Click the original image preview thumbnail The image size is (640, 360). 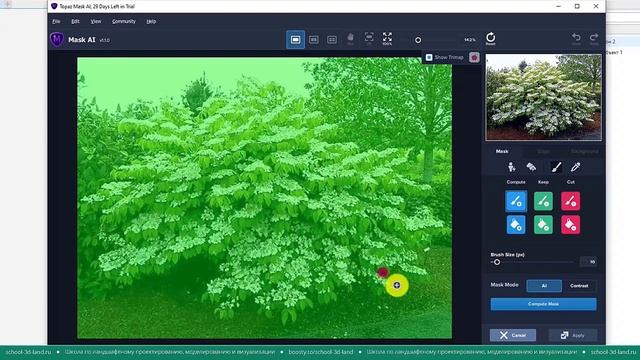pyautogui.click(x=543, y=97)
